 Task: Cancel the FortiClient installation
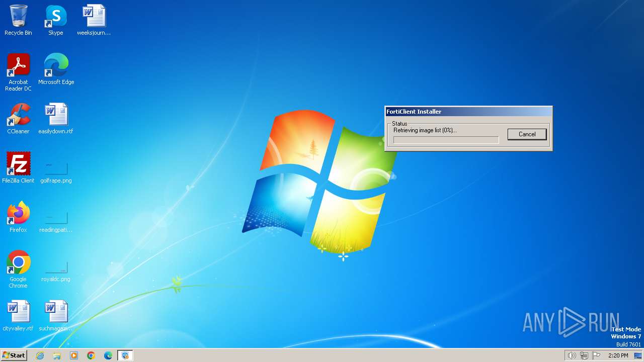(527, 134)
